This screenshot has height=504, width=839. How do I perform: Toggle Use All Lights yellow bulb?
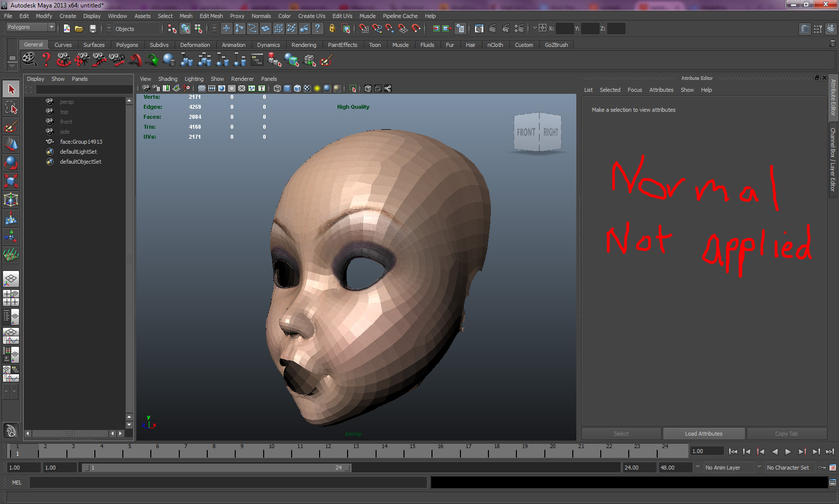pyautogui.click(x=317, y=88)
